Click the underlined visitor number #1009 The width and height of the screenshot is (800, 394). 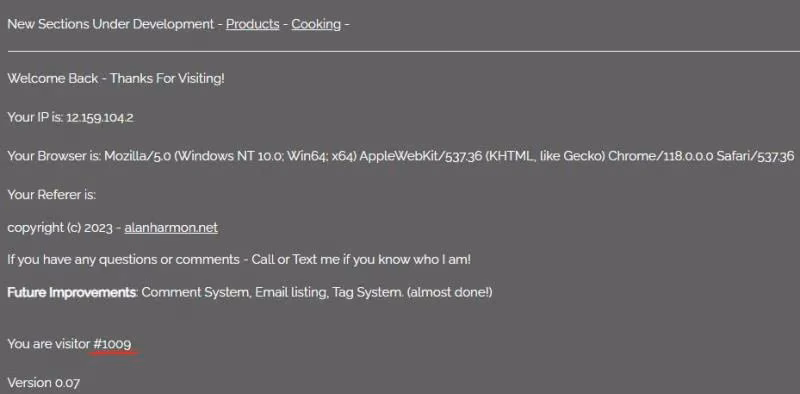112,344
